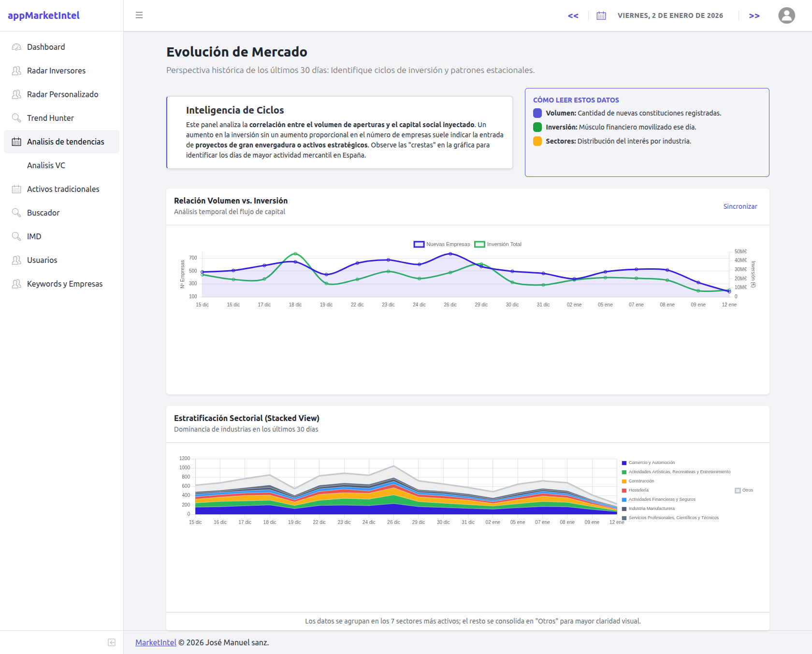The image size is (812, 654).
Task: Select Analisis VC submenu item
Action: point(46,165)
